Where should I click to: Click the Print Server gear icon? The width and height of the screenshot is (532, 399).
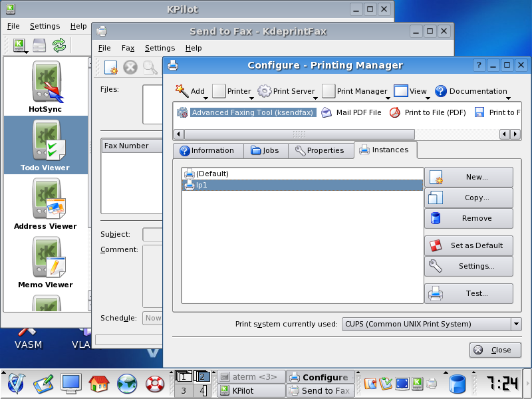click(x=265, y=91)
